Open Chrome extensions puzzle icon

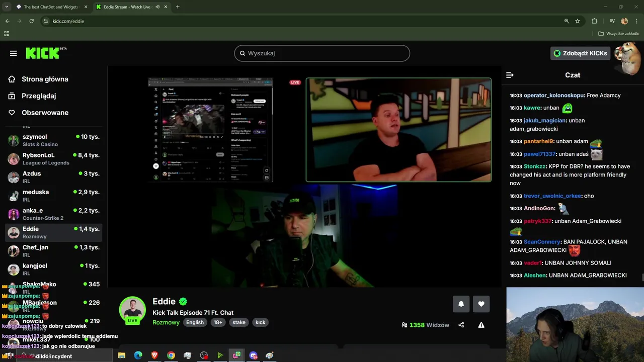595,21
